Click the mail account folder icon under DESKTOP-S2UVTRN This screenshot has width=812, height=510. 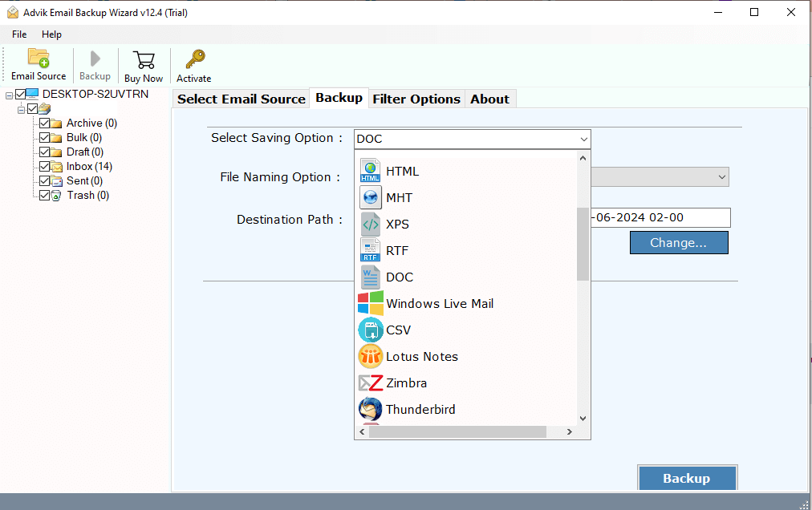45,108
